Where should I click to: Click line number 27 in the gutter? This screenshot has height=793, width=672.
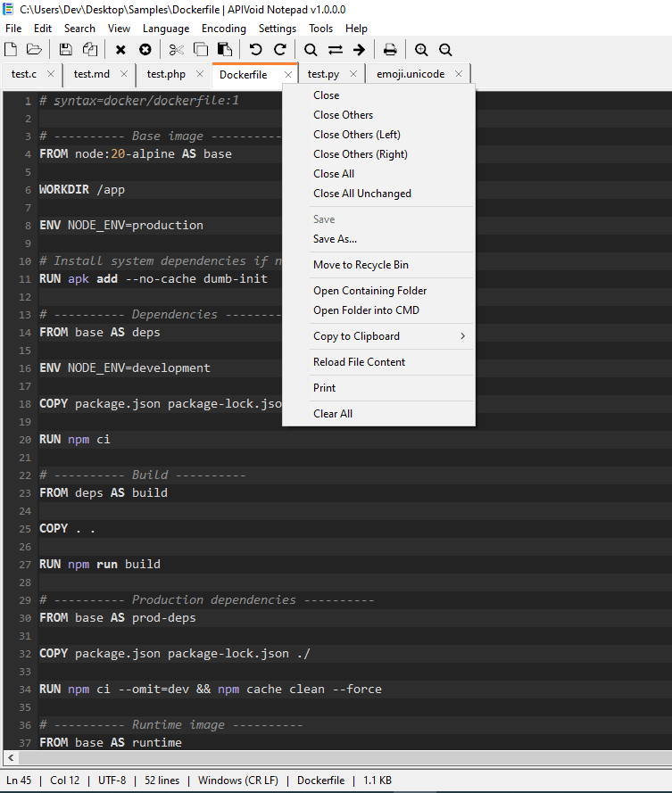25,565
